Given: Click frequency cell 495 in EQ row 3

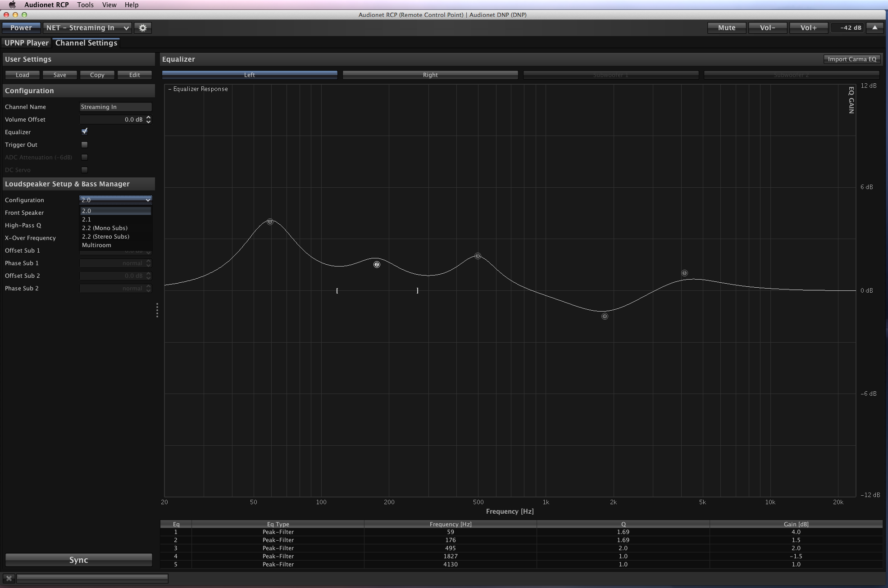Looking at the screenshot, I should (451, 548).
